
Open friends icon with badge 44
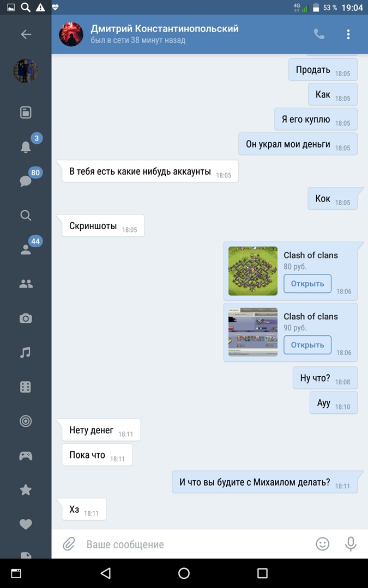point(26,250)
